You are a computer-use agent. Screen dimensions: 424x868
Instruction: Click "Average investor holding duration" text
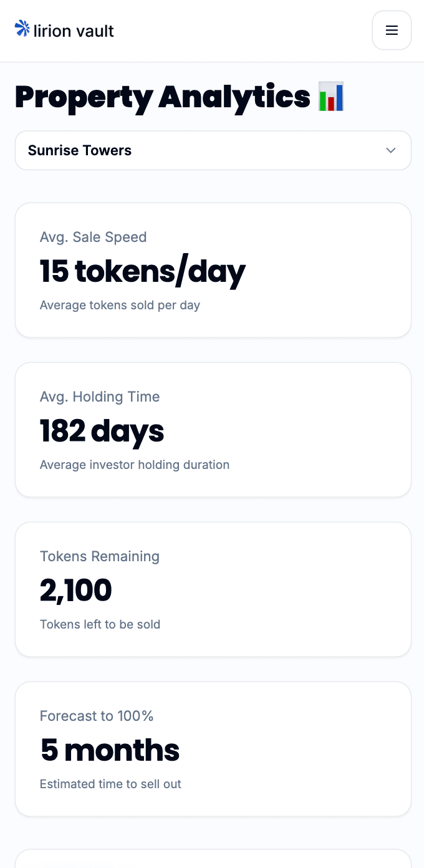(135, 465)
